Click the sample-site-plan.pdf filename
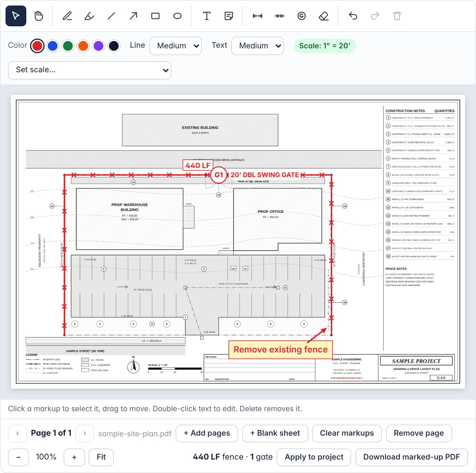 click(x=135, y=434)
